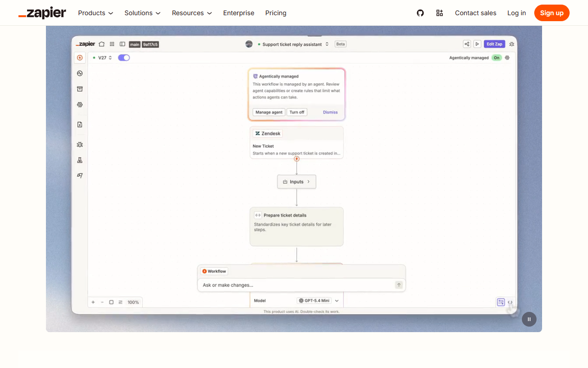
Task: Click the share icon beside Edit Zap
Action: click(467, 44)
